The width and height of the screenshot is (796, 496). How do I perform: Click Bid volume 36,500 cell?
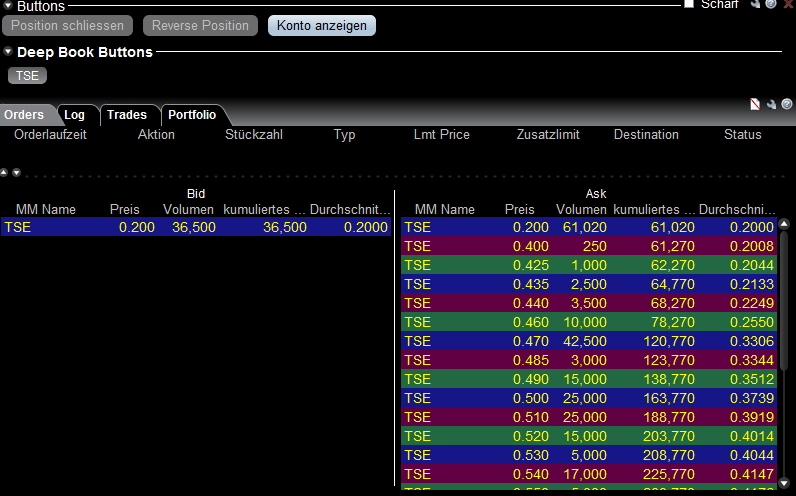(194, 227)
